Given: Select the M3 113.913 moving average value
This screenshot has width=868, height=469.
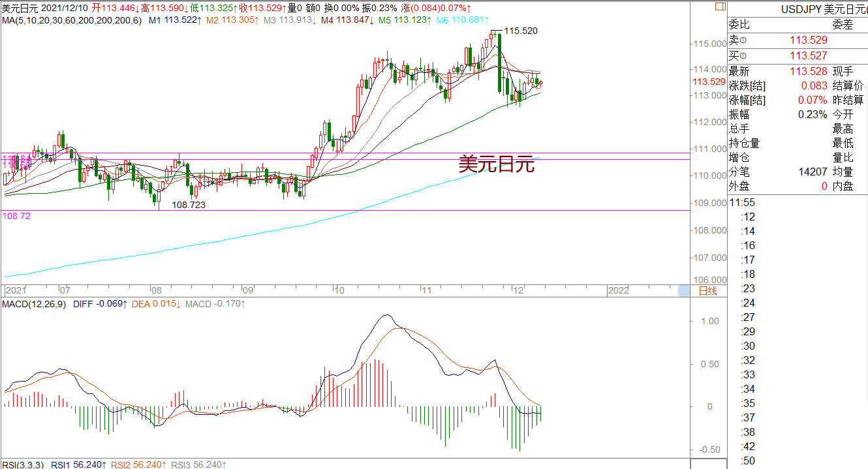Looking at the screenshot, I should click(290, 20).
